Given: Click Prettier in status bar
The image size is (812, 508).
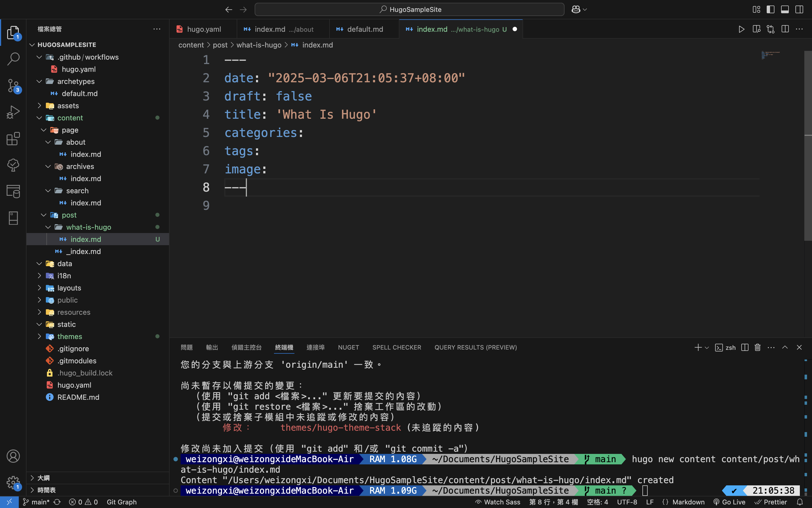Looking at the screenshot, I should click(x=771, y=502).
